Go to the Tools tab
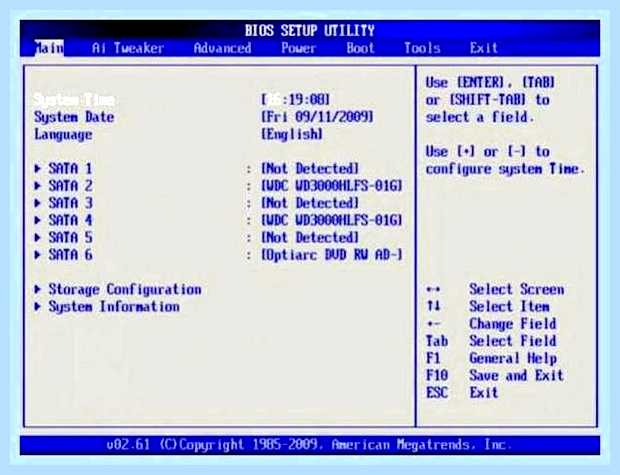The width and height of the screenshot is (620, 475). pyautogui.click(x=422, y=48)
